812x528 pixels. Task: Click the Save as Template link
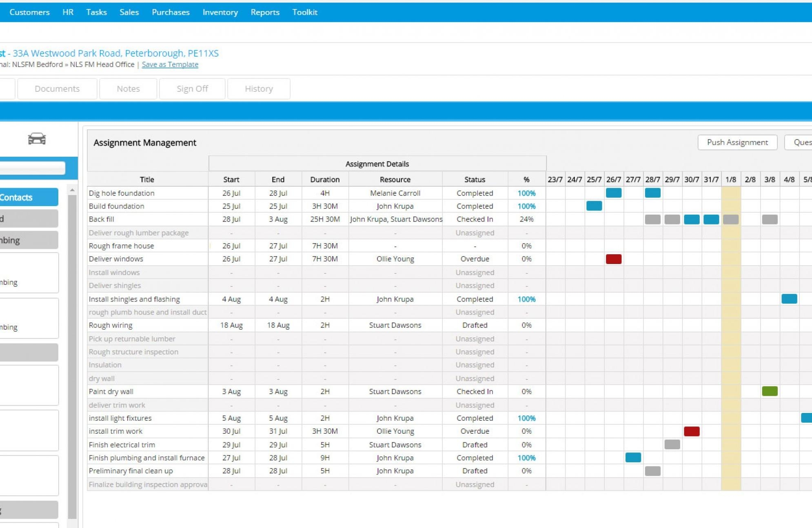(170, 64)
